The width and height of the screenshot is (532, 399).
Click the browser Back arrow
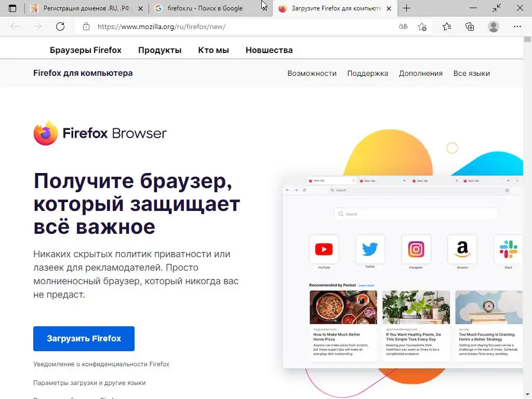click(15, 26)
